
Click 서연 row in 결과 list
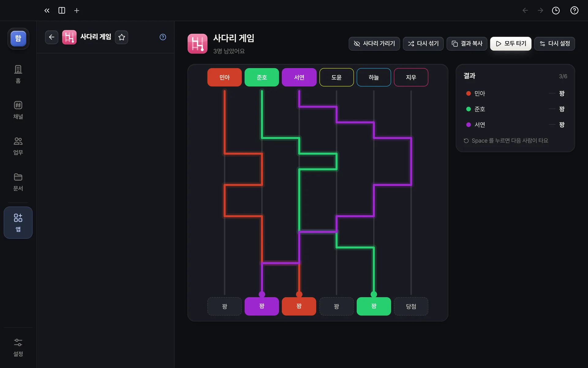coord(515,125)
